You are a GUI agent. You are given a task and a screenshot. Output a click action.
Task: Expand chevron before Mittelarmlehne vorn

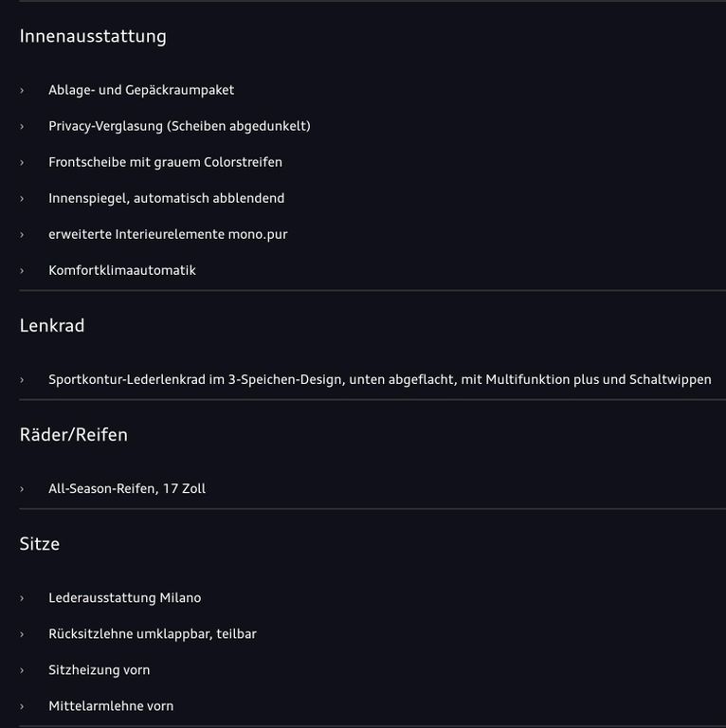(22, 706)
